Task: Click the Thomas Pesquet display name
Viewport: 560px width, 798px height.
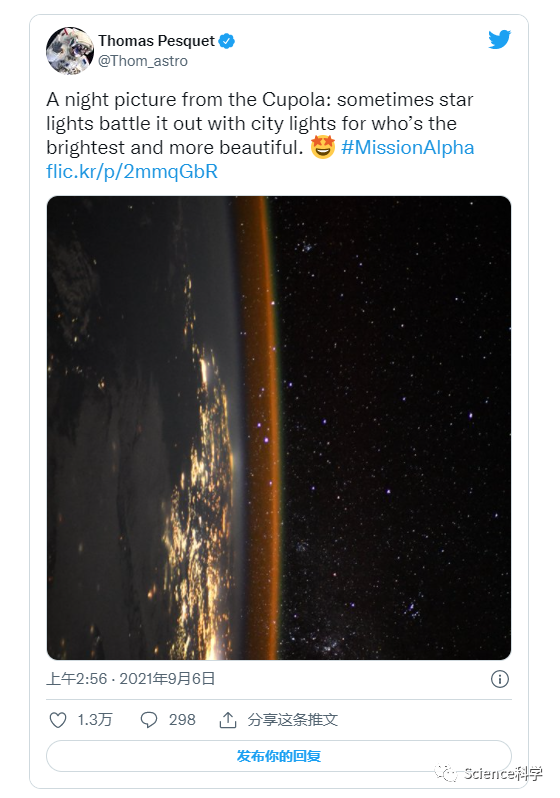Action: (156, 41)
